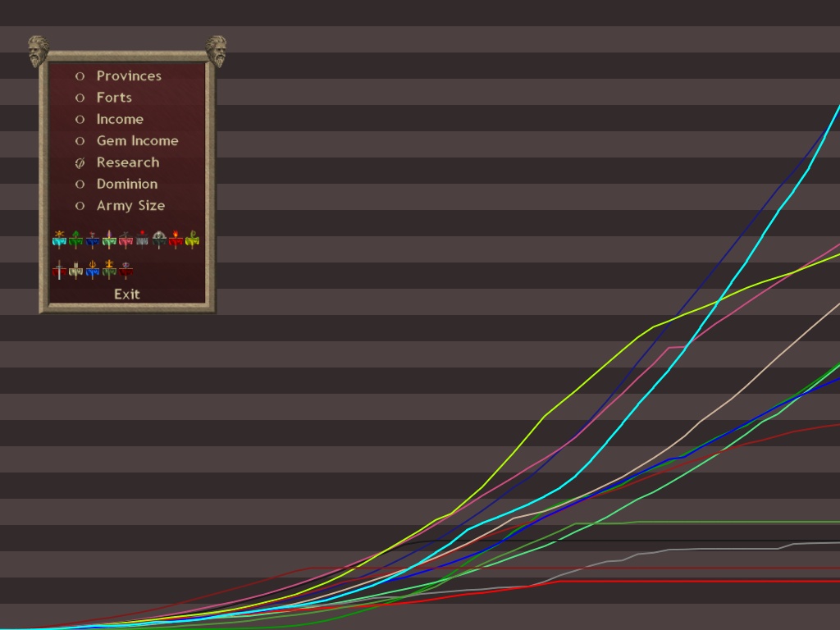Select the pink nation flag
This screenshot has height=630, width=840.
126,240
